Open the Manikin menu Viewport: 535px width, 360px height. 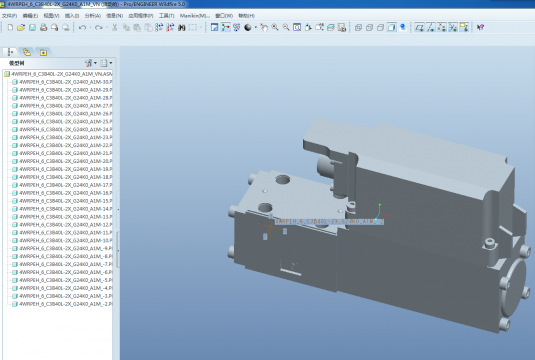[195, 16]
